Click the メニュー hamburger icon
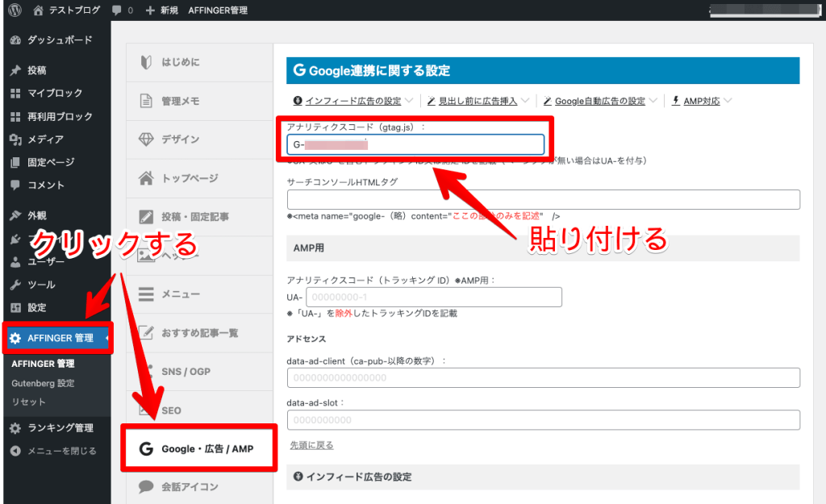Screen dimensions: 826x504 [x=146, y=294]
